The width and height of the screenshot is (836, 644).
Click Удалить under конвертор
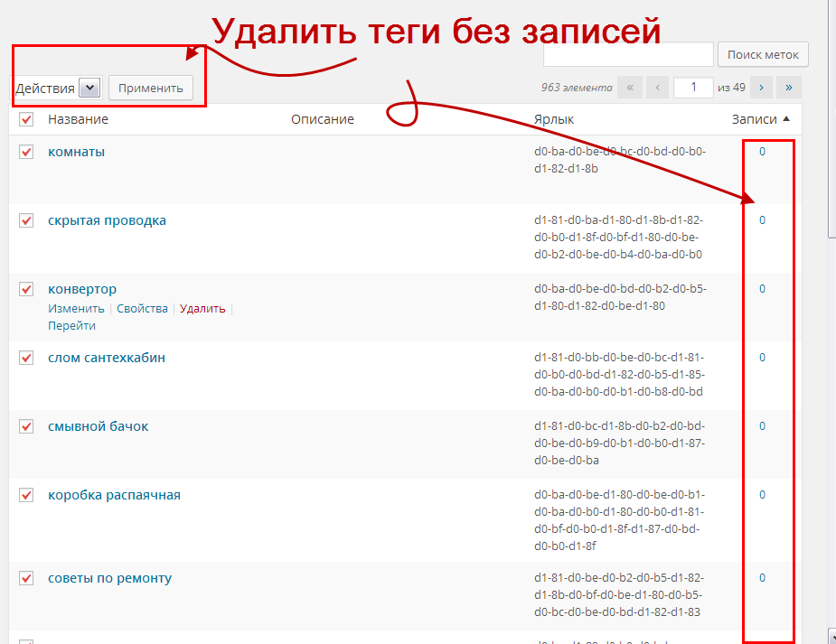click(x=202, y=308)
